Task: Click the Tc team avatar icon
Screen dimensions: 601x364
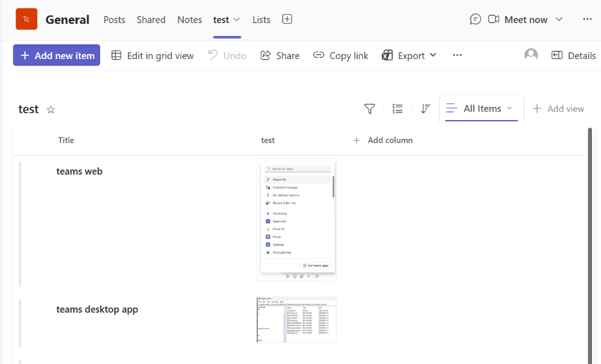Action: point(26,19)
